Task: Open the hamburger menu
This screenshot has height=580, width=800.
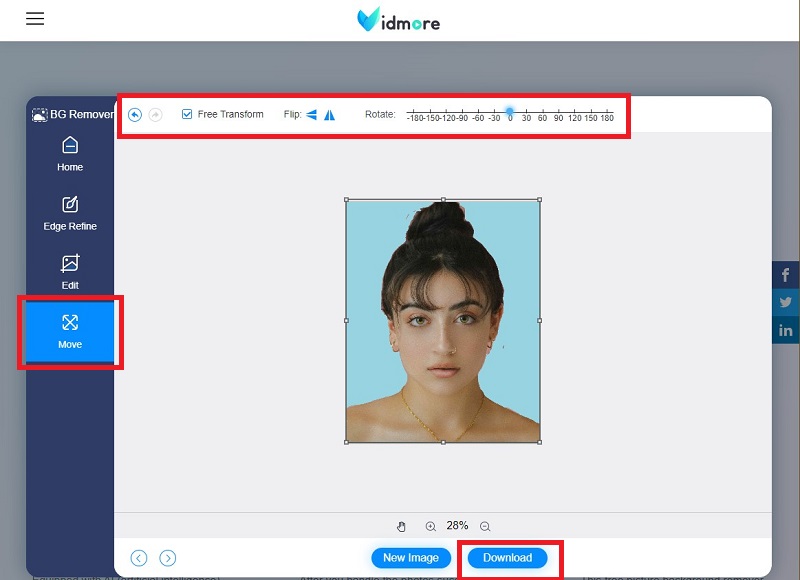Action: point(35,18)
